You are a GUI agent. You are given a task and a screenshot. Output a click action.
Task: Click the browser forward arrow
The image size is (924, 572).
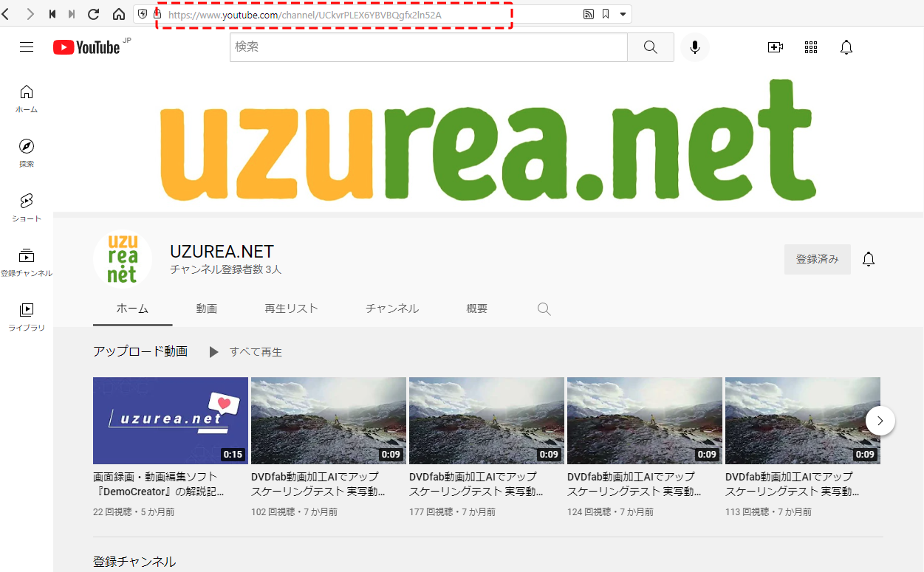[x=30, y=14]
